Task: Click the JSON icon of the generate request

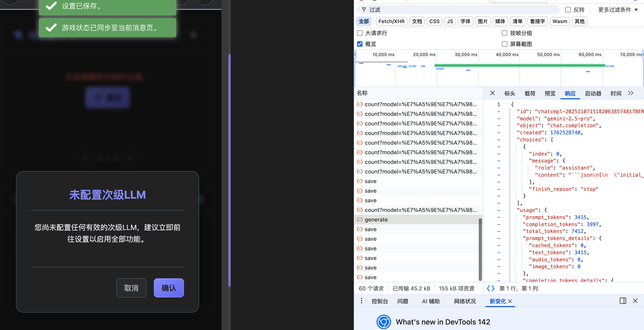Action: 360,219
